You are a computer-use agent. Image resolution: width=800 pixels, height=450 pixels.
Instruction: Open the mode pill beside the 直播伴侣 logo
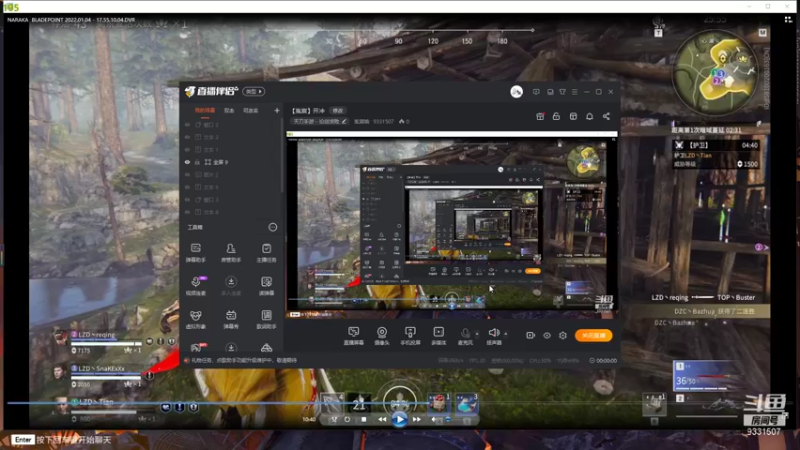pos(253,92)
